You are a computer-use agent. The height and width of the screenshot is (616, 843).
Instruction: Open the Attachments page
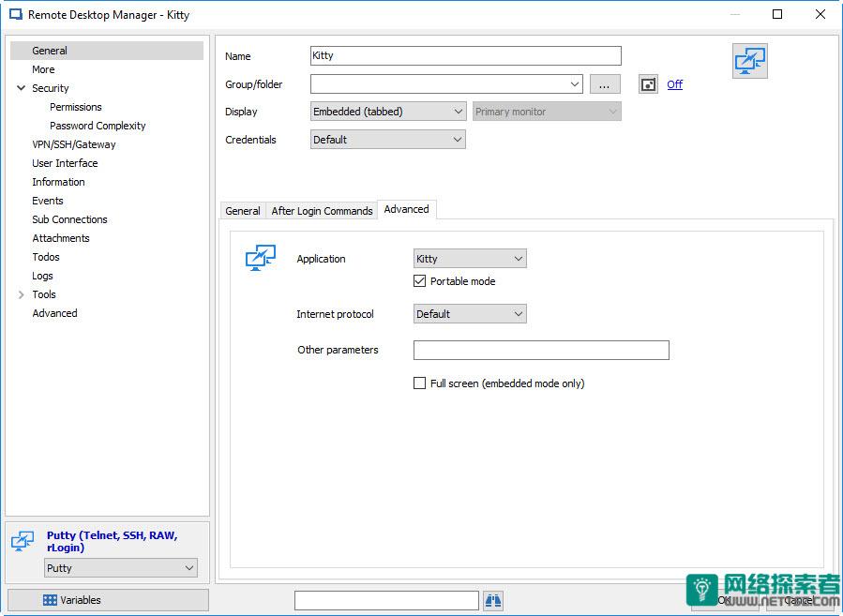(61, 238)
